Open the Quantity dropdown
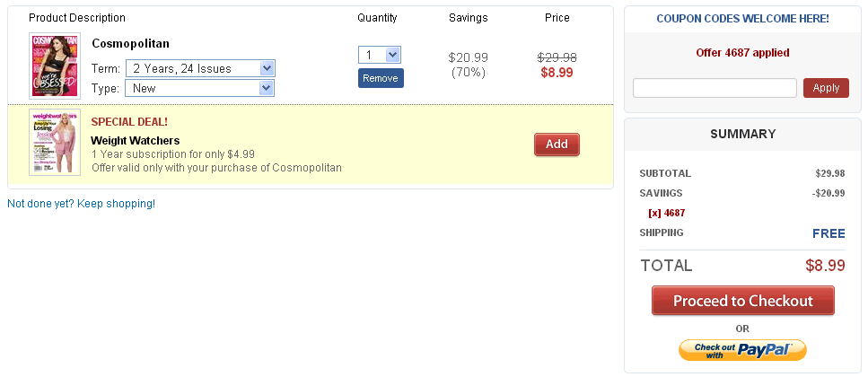The width and height of the screenshot is (868, 377). click(x=379, y=55)
